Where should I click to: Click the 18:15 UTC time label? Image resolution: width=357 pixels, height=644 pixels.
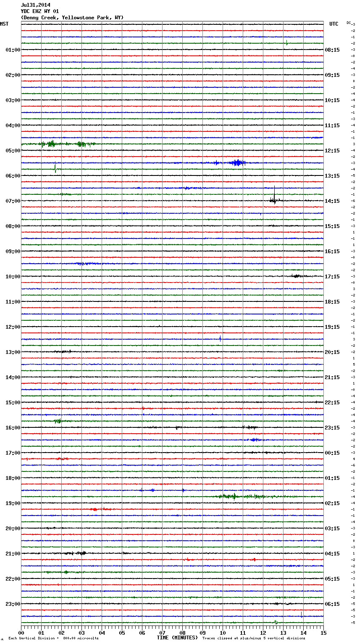point(332,302)
